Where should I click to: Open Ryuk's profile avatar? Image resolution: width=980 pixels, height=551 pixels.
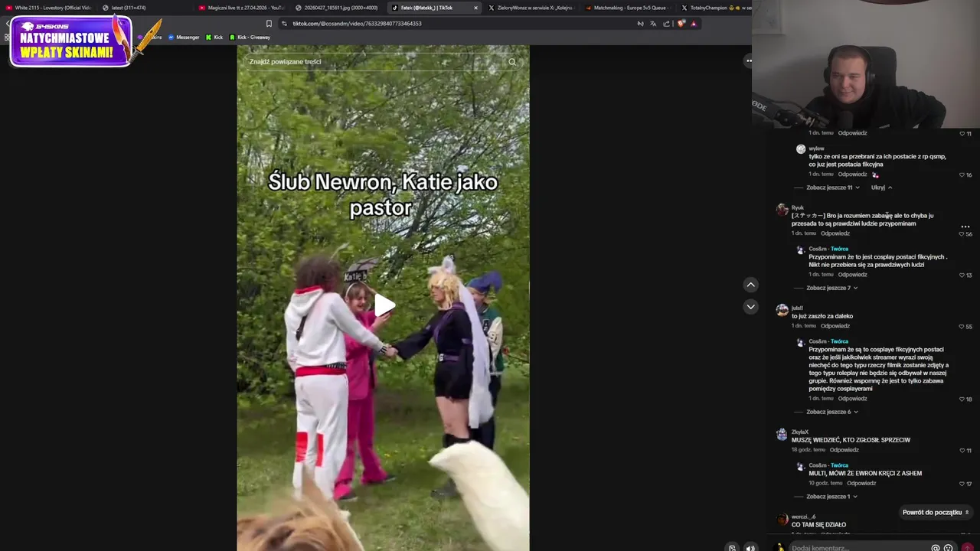(782, 210)
